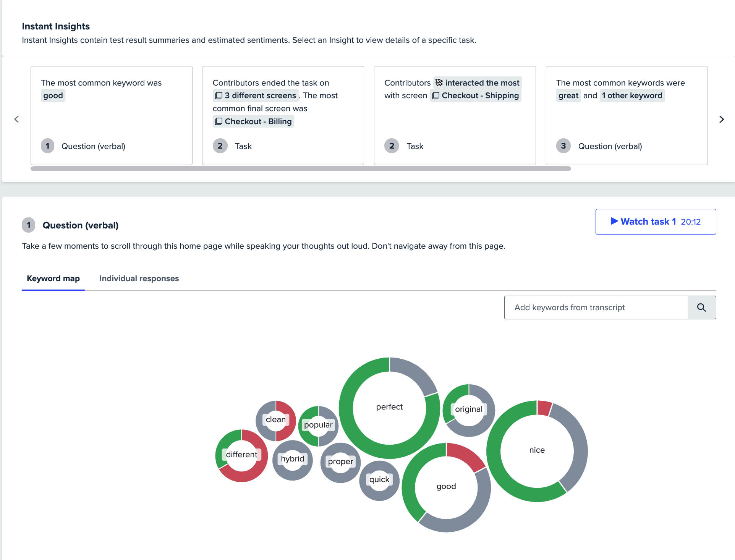The height and width of the screenshot is (560, 735).
Task: Switch to the Individual responses tab
Action: (x=139, y=278)
